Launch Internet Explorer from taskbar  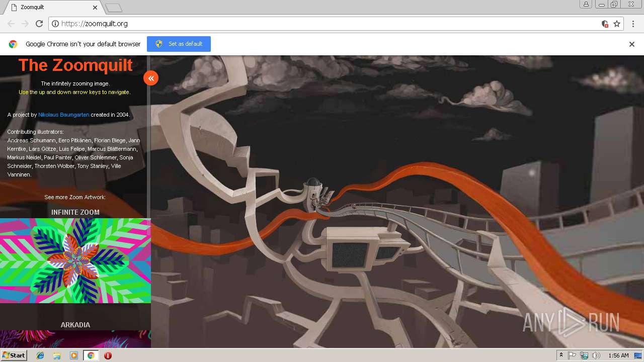click(x=40, y=355)
